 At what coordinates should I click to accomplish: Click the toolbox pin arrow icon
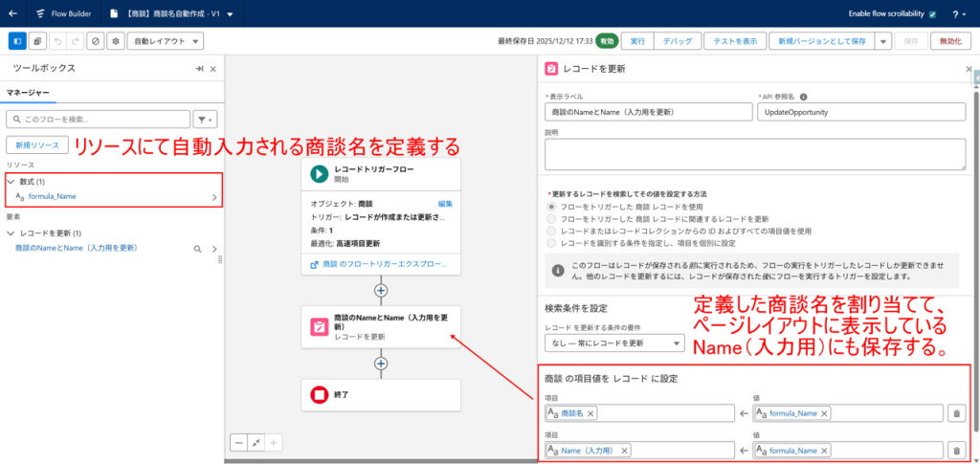(x=199, y=69)
